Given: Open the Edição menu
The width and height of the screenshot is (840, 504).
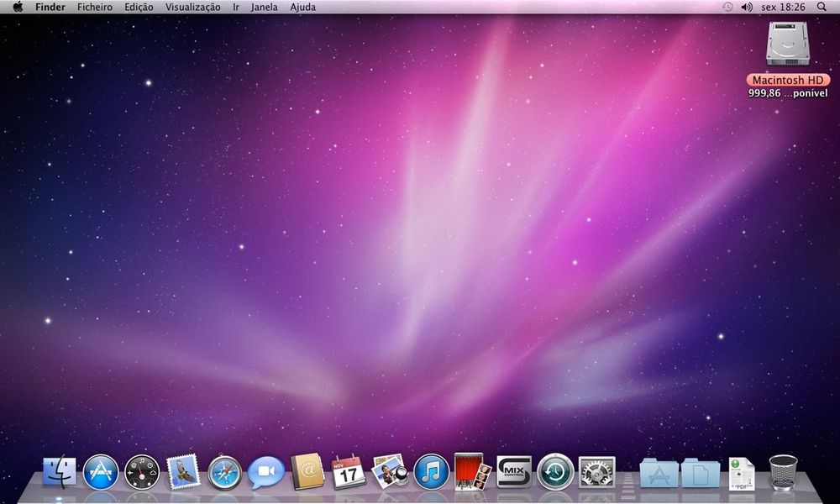Looking at the screenshot, I should (x=139, y=7).
